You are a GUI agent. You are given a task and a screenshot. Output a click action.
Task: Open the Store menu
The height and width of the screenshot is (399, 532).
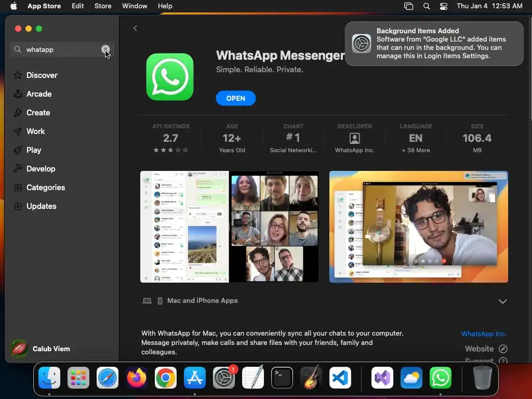pos(103,6)
